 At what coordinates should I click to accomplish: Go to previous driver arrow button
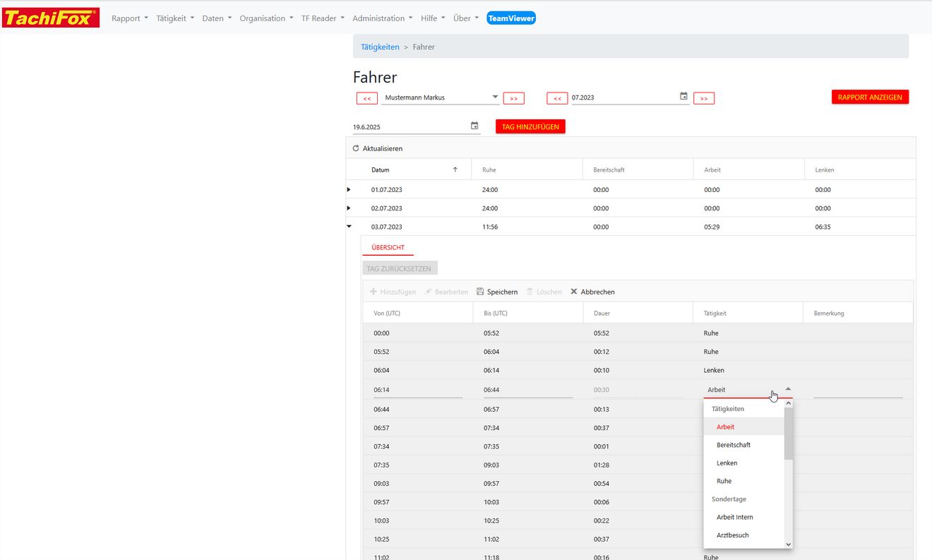[x=366, y=98]
